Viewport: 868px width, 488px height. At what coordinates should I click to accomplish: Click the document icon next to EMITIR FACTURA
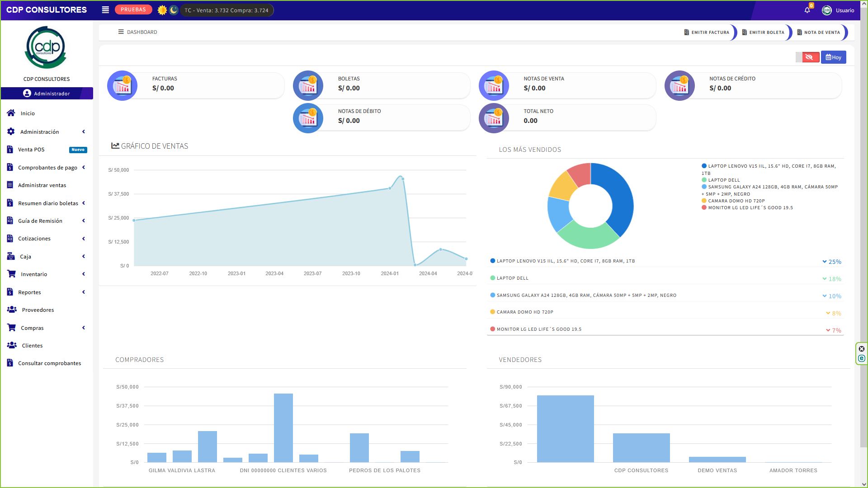point(686,32)
